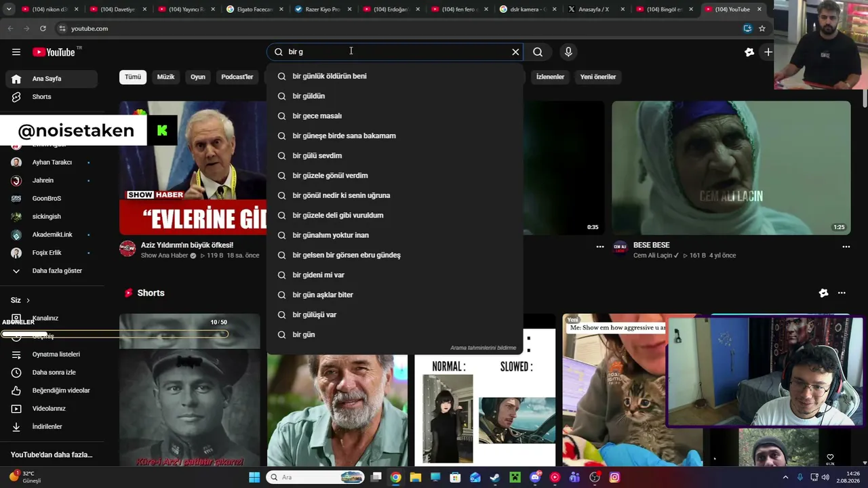Viewport: 868px width, 488px height.
Task: Expand Daha fazla göster in subscriptions
Action: click(x=51, y=271)
